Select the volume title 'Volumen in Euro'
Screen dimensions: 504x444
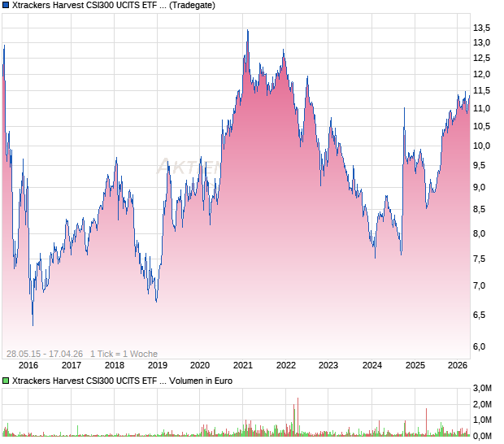click(x=201, y=381)
